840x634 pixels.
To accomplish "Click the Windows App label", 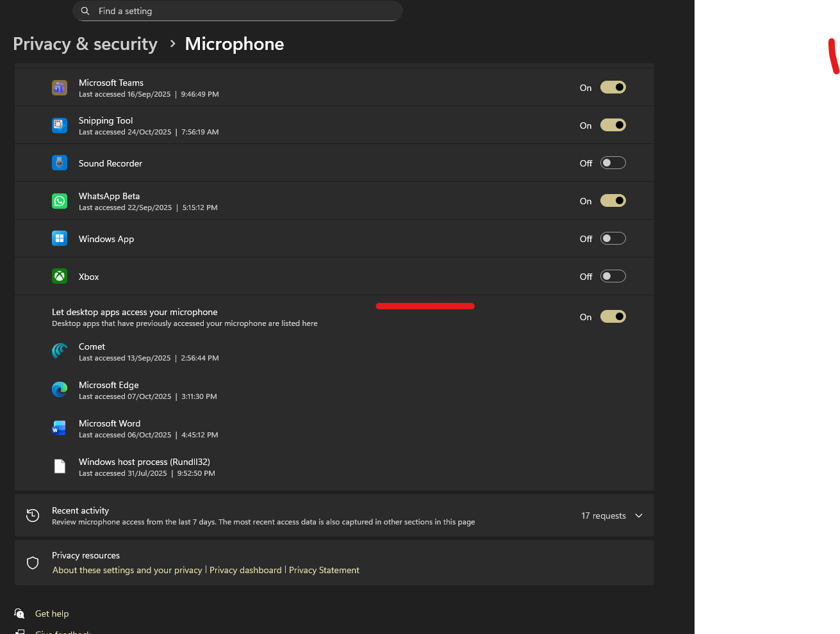I will [x=106, y=239].
